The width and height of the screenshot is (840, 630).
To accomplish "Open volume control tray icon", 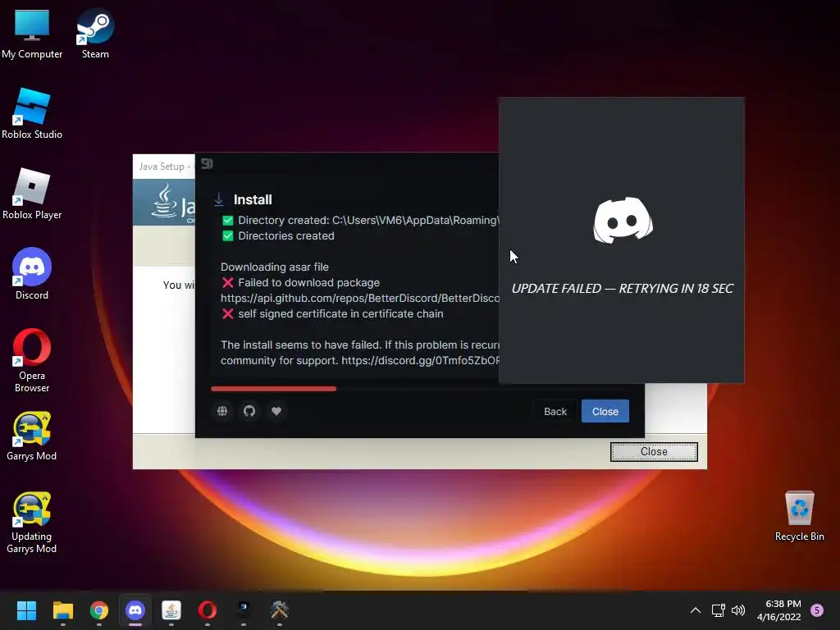I will click(x=738, y=610).
